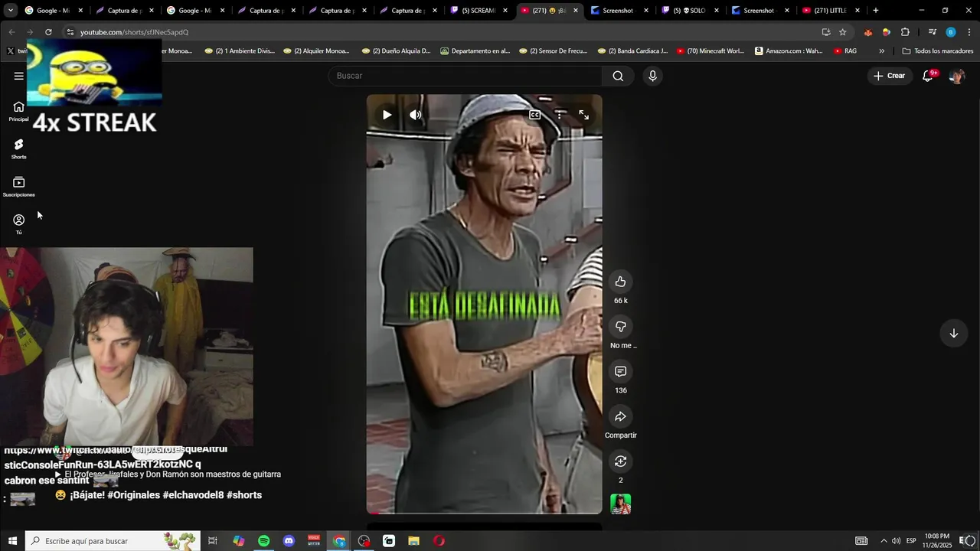Click the search magnifier button
The height and width of the screenshot is (551, 980).
tap(618, 76)
